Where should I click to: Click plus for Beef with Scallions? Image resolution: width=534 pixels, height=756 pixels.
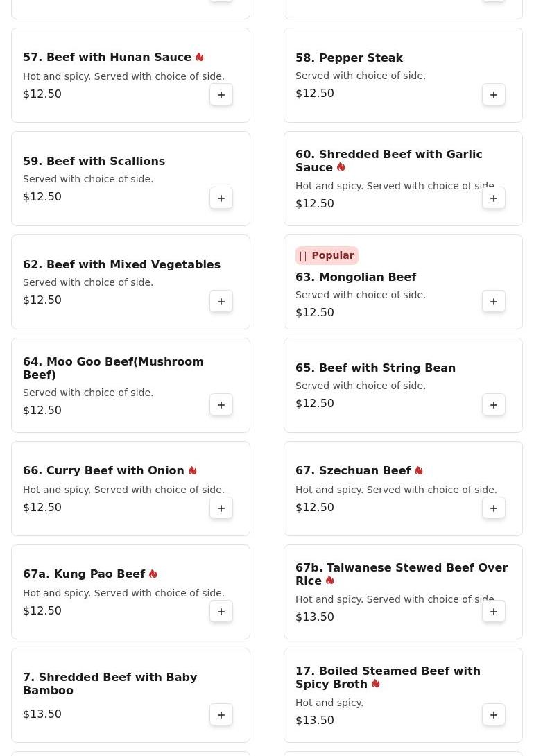click(221, 198)
